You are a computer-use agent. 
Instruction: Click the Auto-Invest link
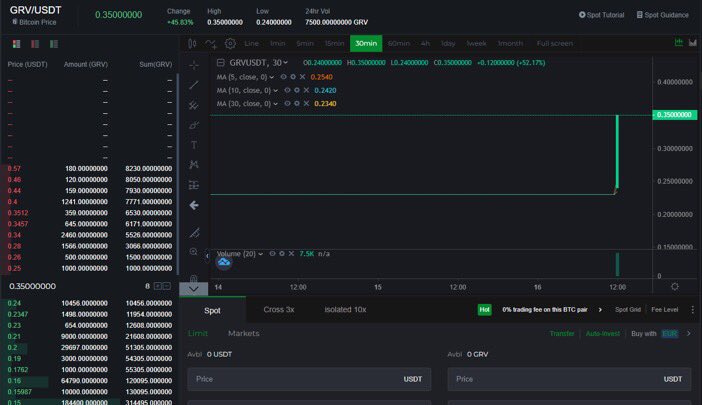point(603,333)
